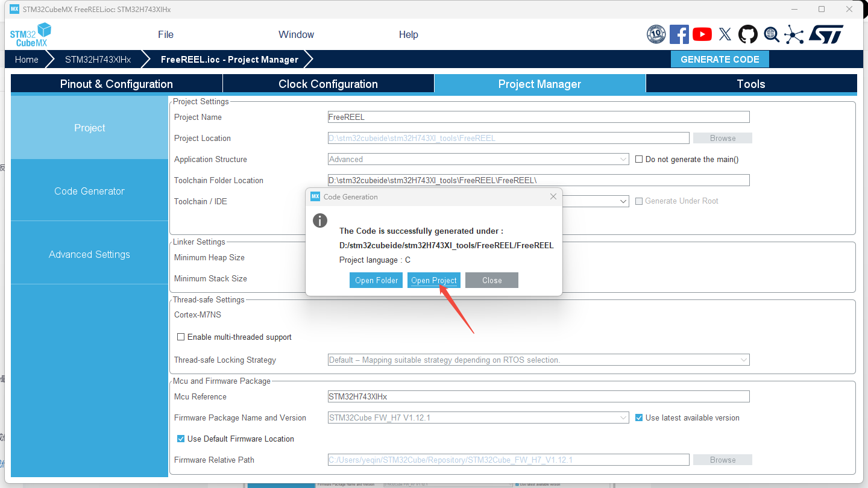Click Browse next to Firmware Relative Path

pyautogui.click(x=723, y=460)
